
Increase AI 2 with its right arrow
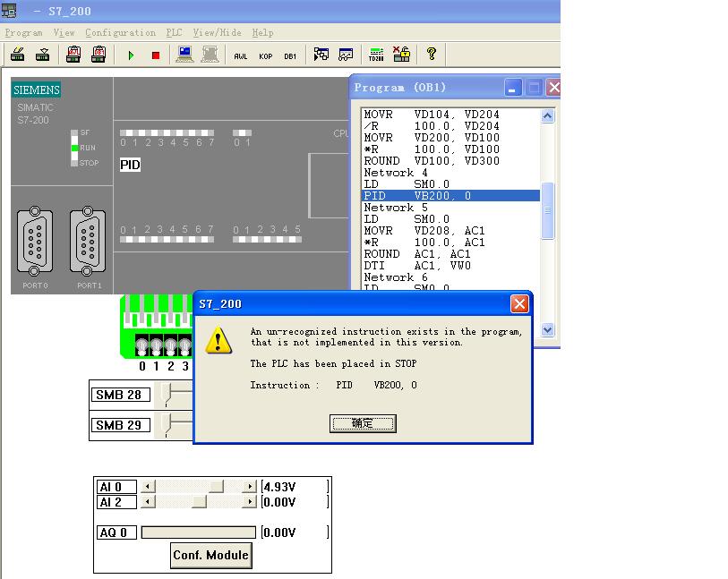point(249,502)
